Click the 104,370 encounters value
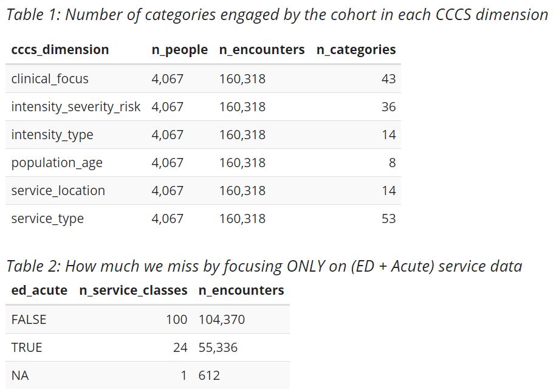559x392 pixels. [x=221, y=320]
